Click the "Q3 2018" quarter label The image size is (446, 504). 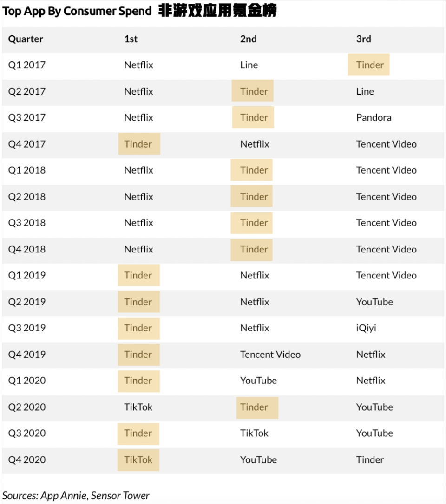point(27,223)
